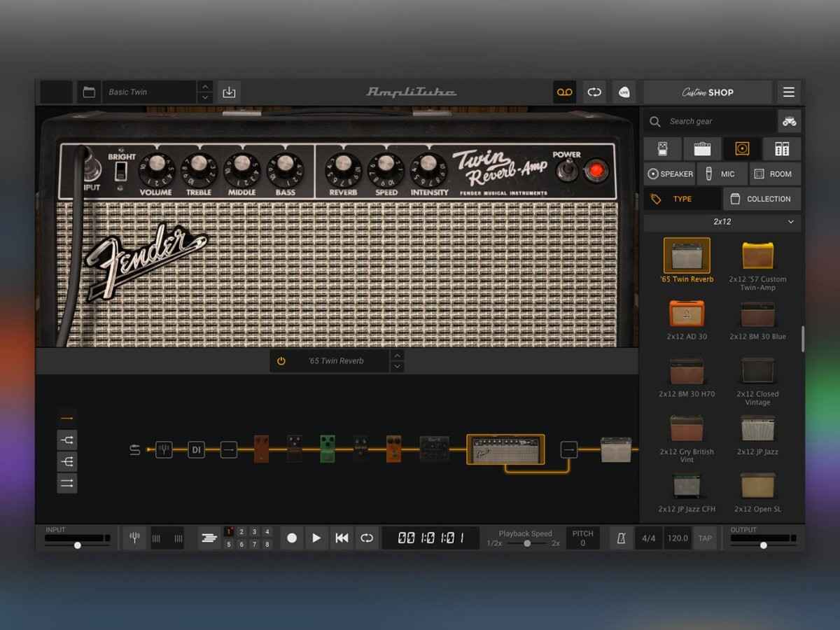Expand the 2x12 cabinet type dropdown
Viewport: 840px width, 630px height.
pos(722,222)
